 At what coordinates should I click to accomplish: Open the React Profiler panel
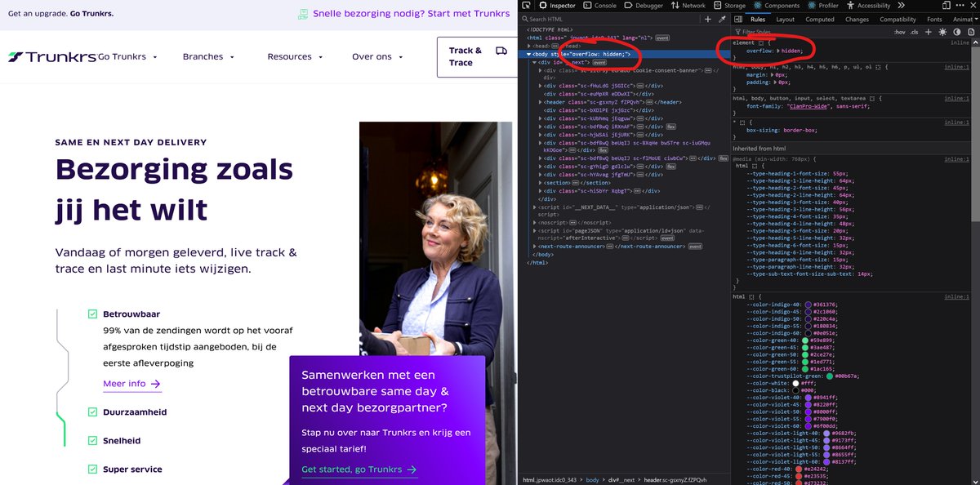[823, 6]
